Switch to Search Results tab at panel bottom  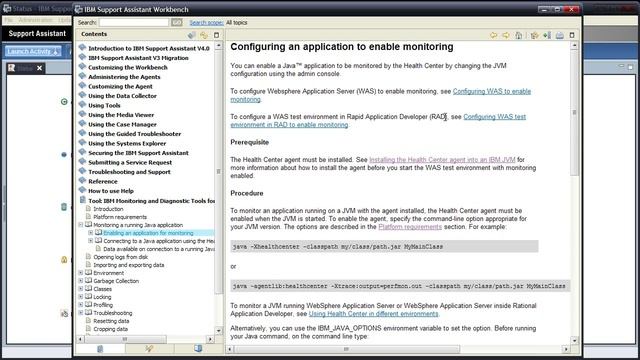(149, 349)
